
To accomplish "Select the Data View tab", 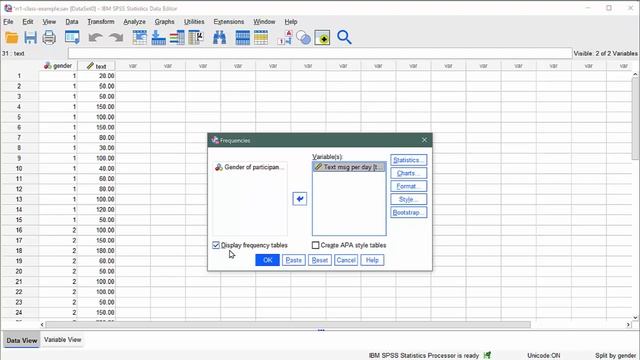I will [x=22, y=340].
